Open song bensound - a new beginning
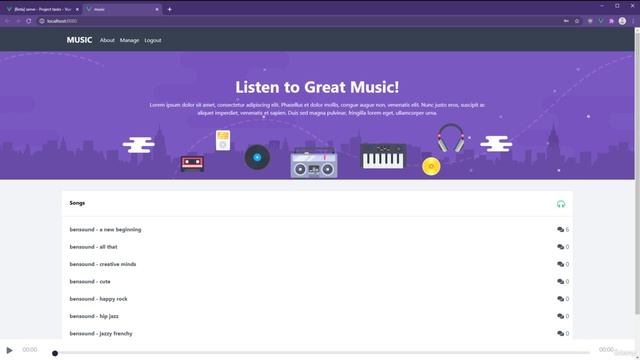 point(105,229)
